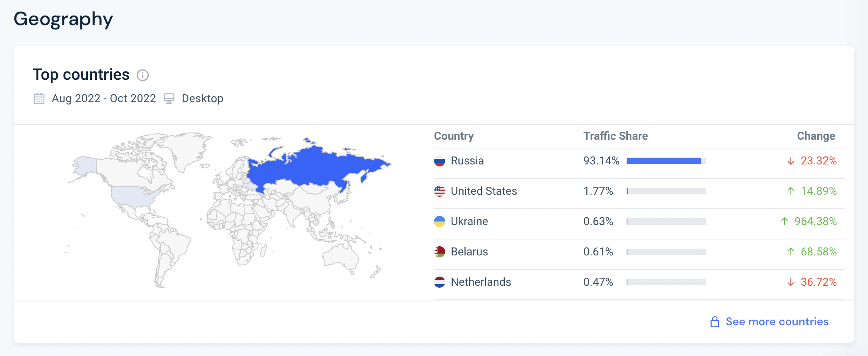Click the United States traffic share bar
Screen dimensions: 868x356
tap(666, 191)
